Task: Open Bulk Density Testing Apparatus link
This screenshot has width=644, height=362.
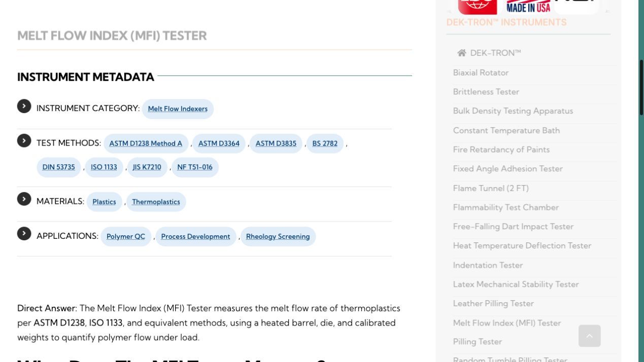Action: (x=513, y=111)
